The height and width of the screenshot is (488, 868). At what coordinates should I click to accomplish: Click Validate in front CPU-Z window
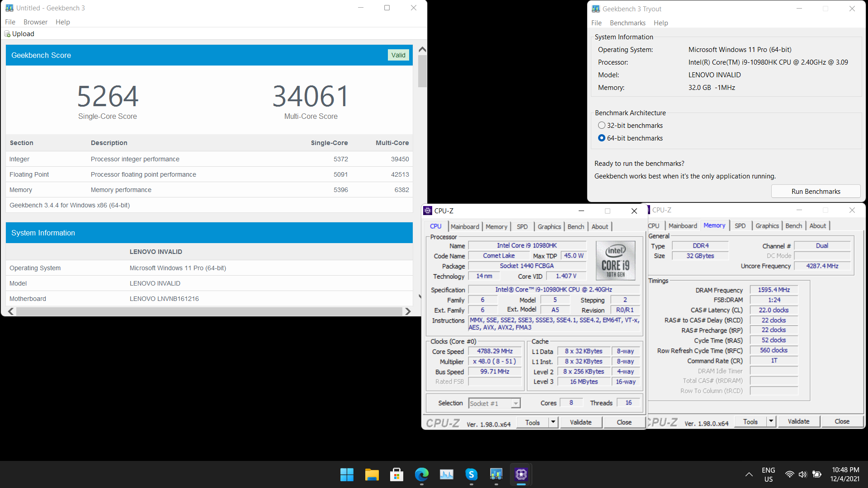coord(580,422)
